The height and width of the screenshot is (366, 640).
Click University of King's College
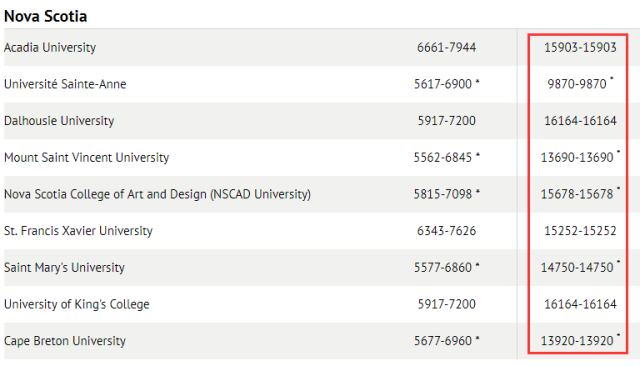(77, 304)
